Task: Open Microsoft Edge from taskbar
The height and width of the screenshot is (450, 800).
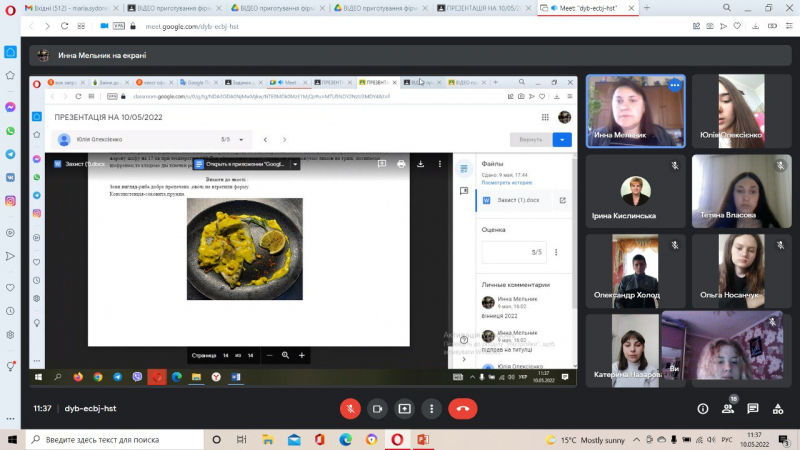Action: [x=345, y=439]
